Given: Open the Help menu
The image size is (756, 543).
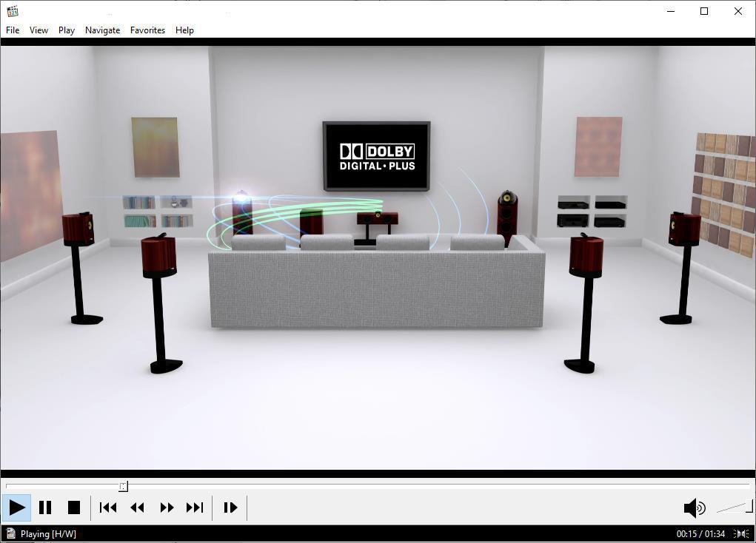Looking at the screenshot, I should tap(184, 30).
